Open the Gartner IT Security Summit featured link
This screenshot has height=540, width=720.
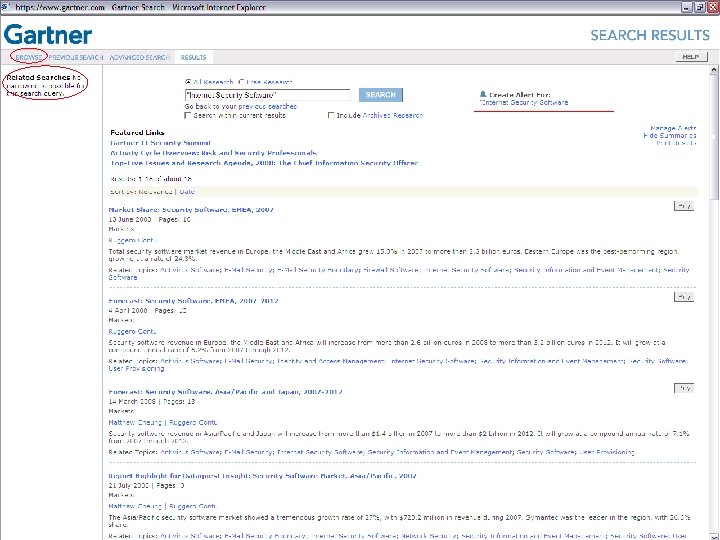160,143
